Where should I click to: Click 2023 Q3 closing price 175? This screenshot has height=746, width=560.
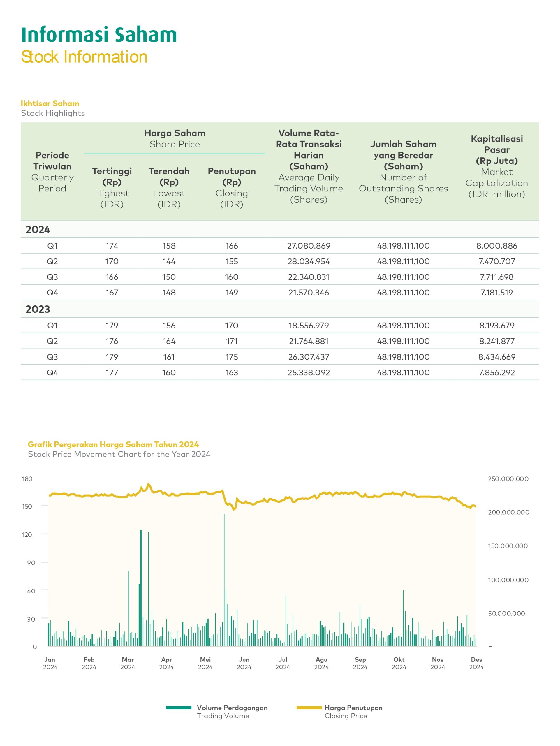(x=232, y=357)
